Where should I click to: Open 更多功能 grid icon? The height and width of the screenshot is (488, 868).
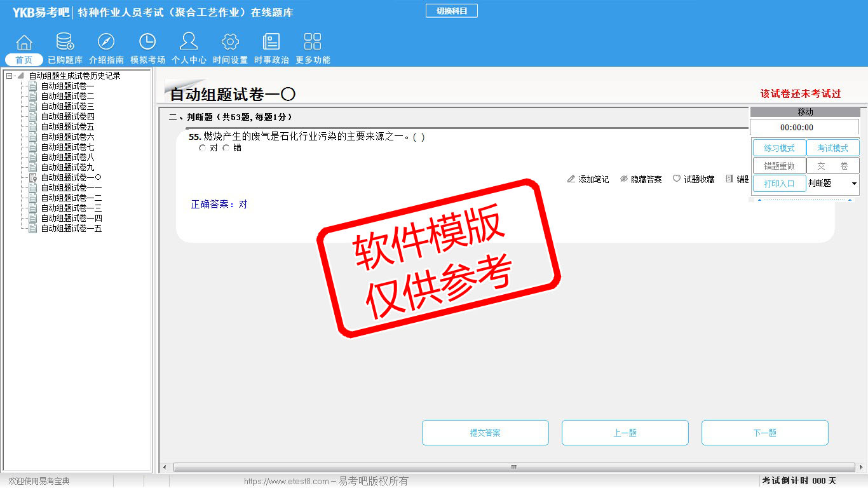click(x=313, y=43)
